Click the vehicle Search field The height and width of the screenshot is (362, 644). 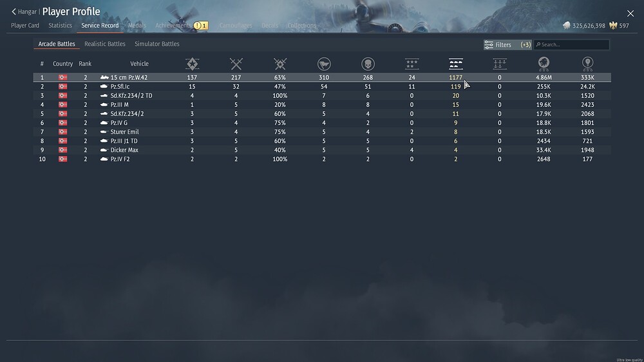(571, 45)
